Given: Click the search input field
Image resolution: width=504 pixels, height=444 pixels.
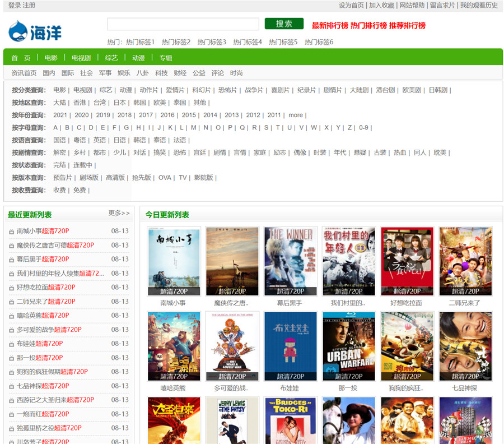Looking at the screenshot, I should point(183,24).
